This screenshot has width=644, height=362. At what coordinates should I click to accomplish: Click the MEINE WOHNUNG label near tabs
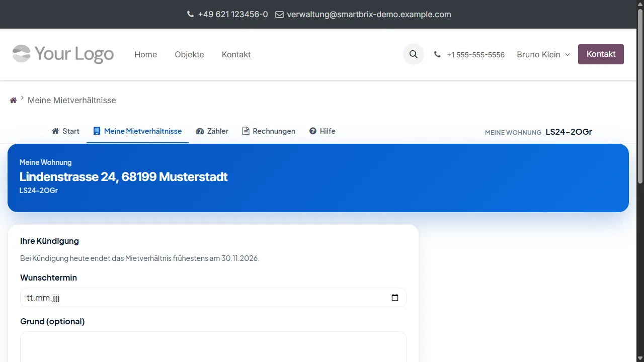point(513,132)
